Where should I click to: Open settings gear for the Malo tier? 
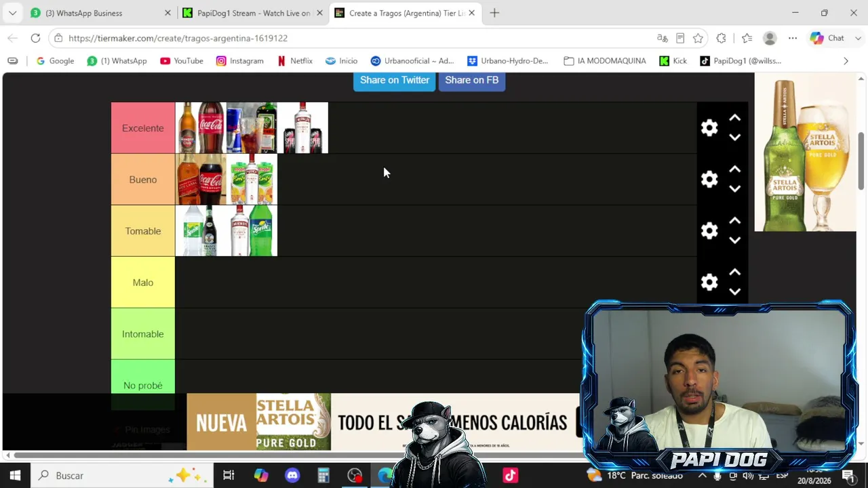709,283
